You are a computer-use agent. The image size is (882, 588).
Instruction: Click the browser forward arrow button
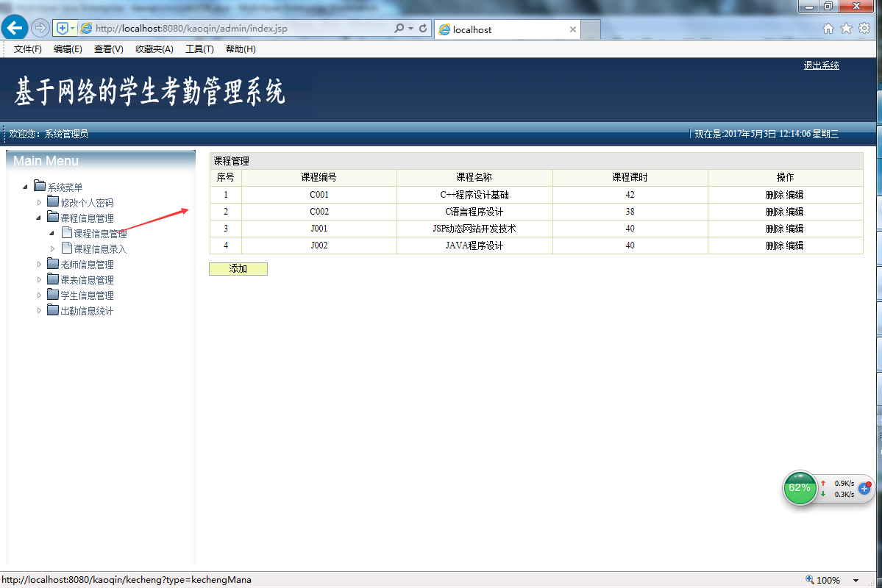tap(40, 27)
